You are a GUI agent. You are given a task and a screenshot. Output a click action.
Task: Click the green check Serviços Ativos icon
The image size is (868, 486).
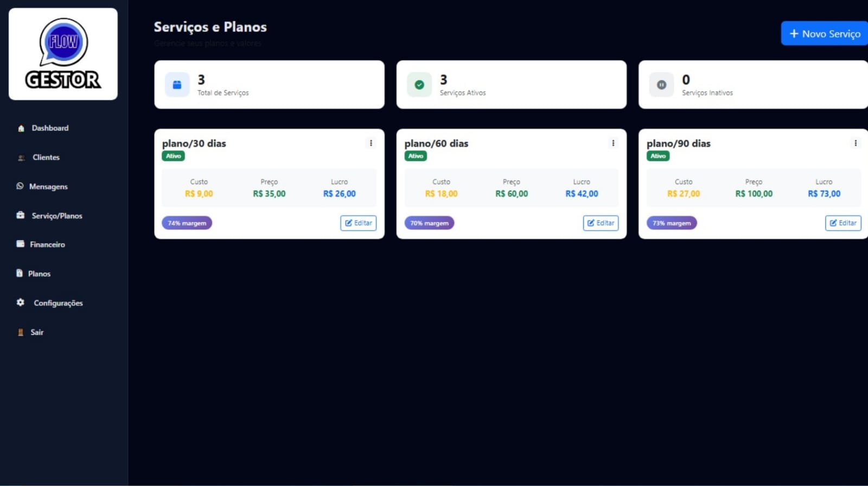point(419,85)
